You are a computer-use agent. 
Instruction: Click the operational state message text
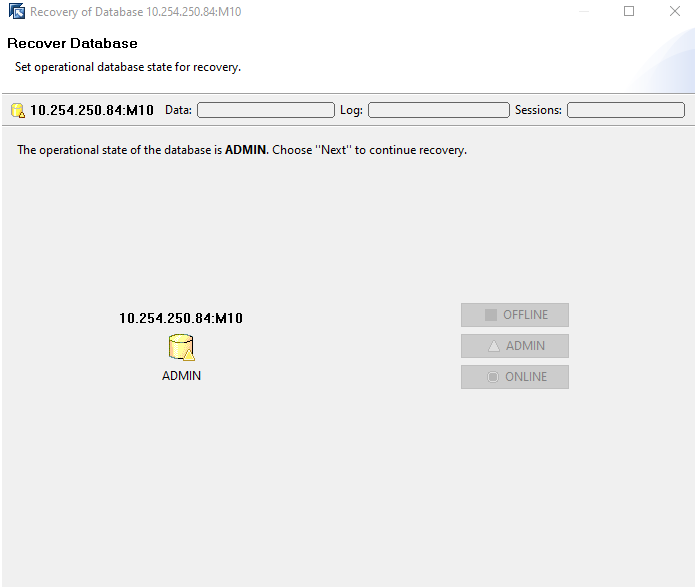tap(242, 150)
